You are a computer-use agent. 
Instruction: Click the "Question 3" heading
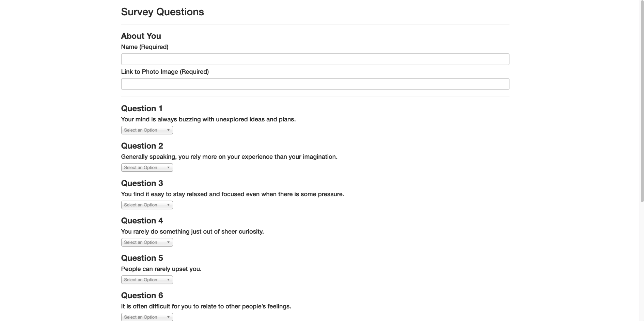point(142,183)
